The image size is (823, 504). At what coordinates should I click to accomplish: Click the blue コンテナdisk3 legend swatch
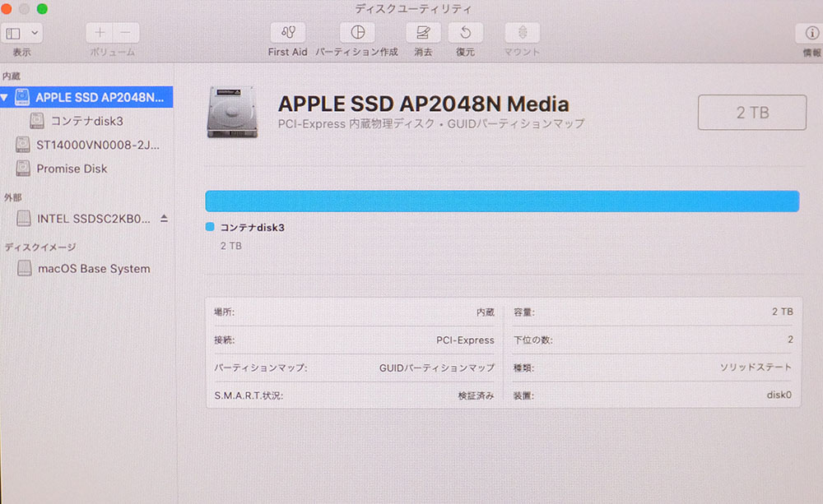pos(210,227)
